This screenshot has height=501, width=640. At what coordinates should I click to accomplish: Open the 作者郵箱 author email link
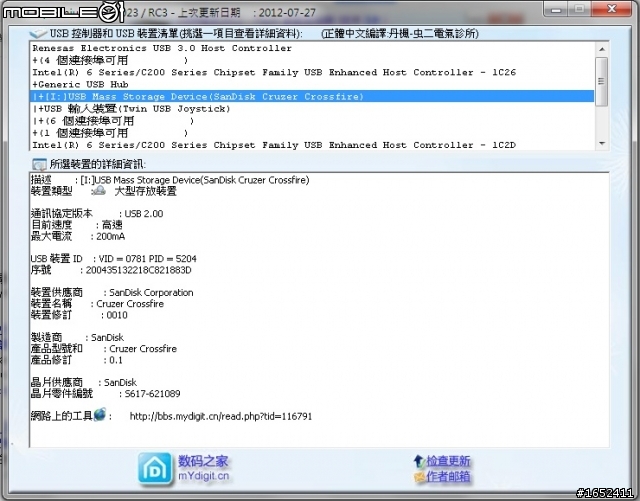pyautogui.click(x=448, y=477)
